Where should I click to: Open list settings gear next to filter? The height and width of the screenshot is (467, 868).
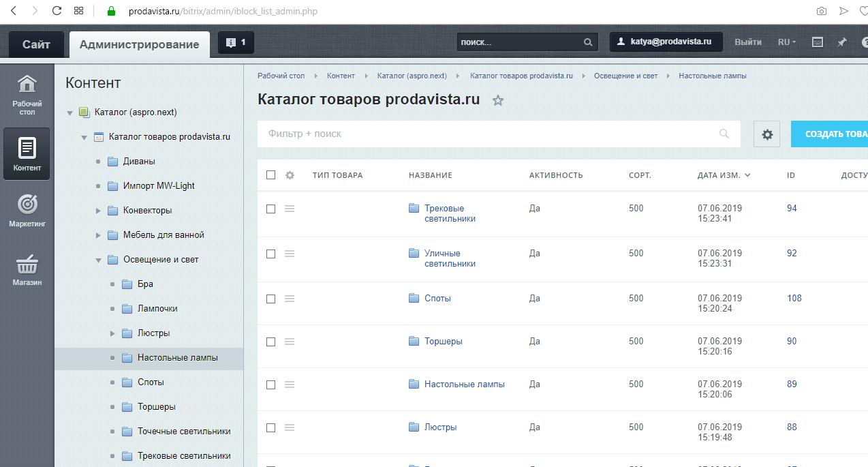pyautogui.click(x=767, y=134)
